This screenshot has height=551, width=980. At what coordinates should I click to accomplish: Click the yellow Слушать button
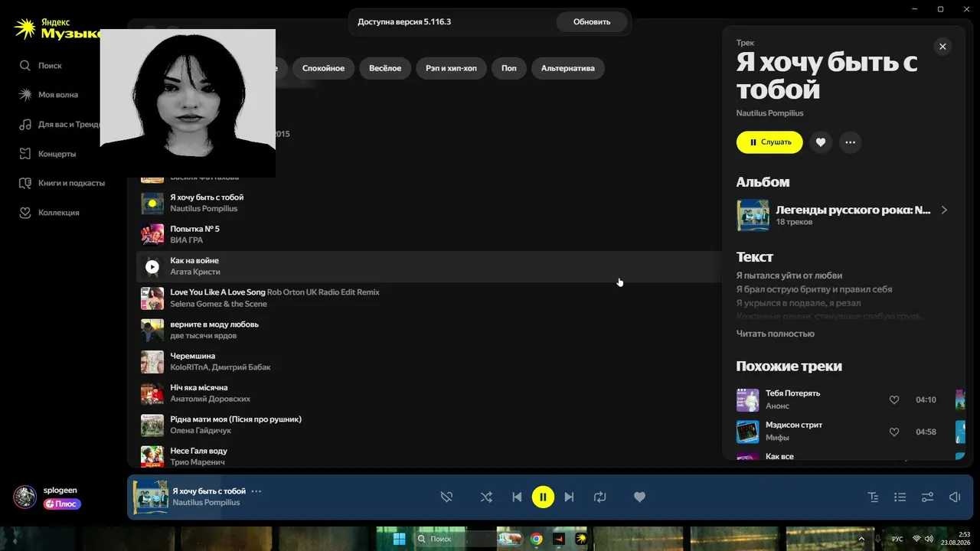pyautogui.click(x=769, y=142)
